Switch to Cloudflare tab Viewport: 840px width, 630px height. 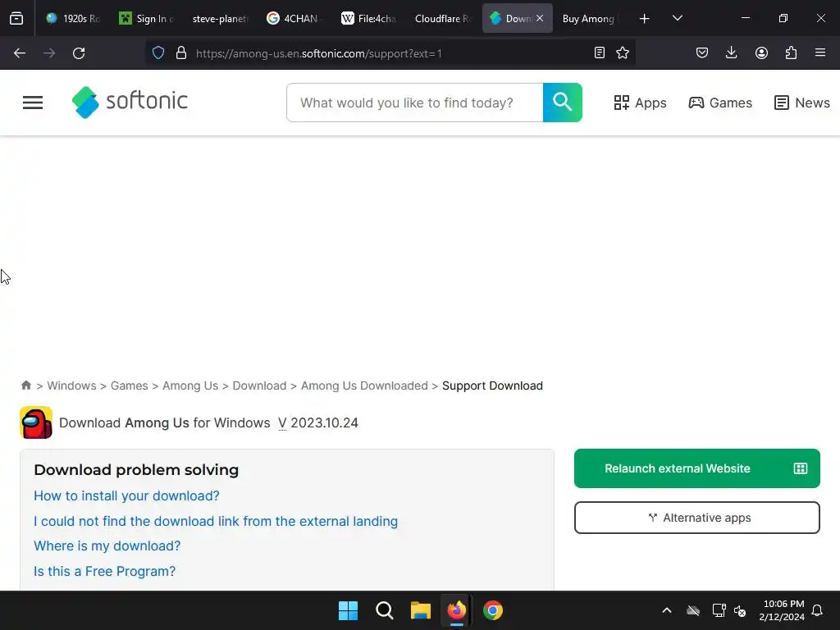(442, 18)
